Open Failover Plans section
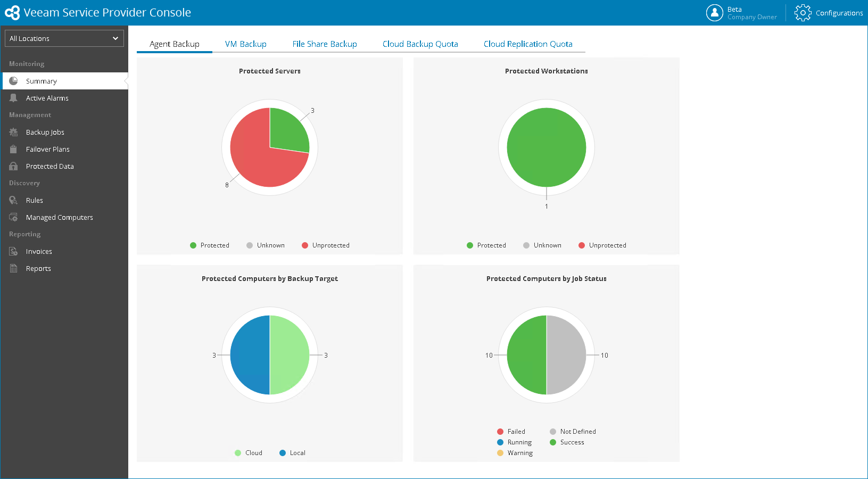868x479 pixels. pyautogui.click(x=64, y=149)
